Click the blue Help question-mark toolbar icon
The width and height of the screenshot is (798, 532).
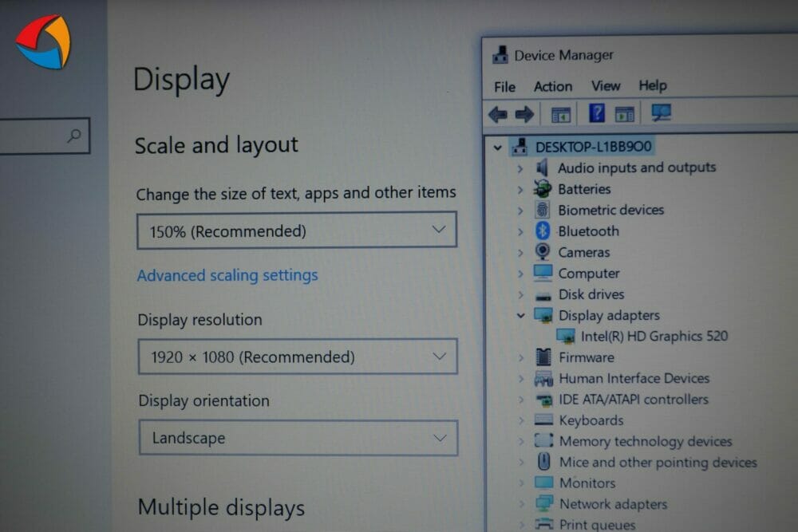(596, 113)
